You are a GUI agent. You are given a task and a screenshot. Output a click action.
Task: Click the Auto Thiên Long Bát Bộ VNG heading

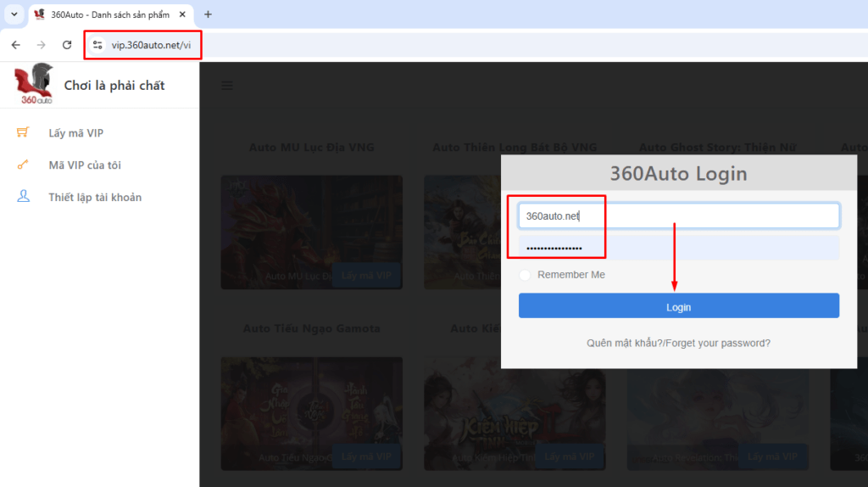click(515, 148)
